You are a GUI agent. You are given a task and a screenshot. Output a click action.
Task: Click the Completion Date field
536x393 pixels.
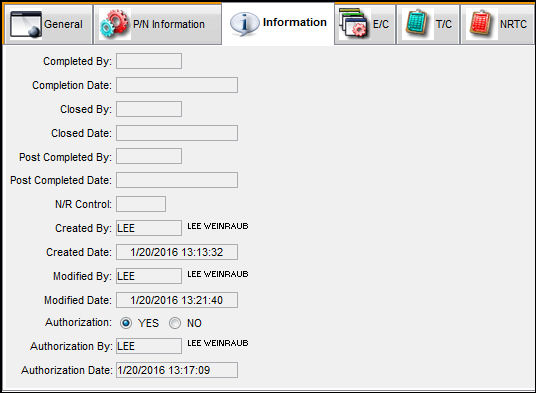tap(177, 85)
